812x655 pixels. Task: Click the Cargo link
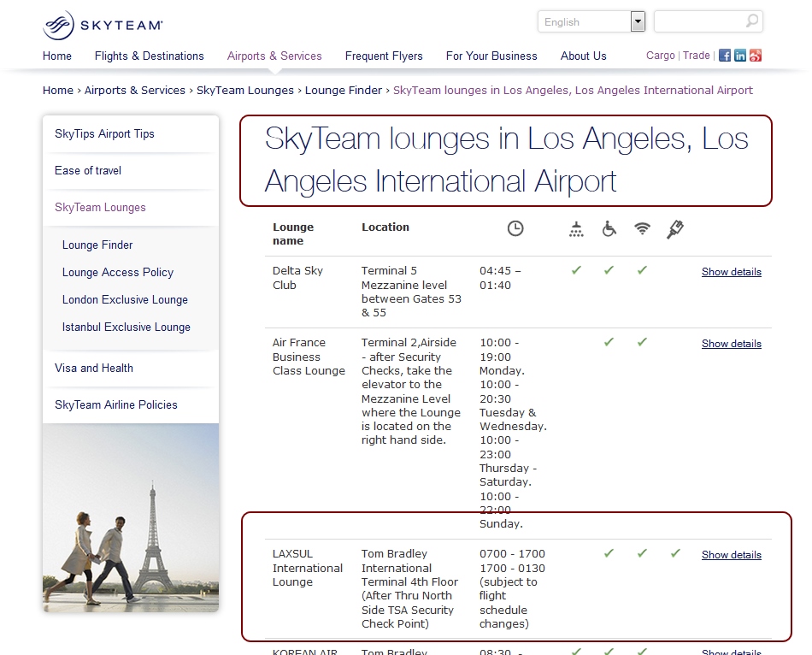pyautogui.click(x=660, y=55)
